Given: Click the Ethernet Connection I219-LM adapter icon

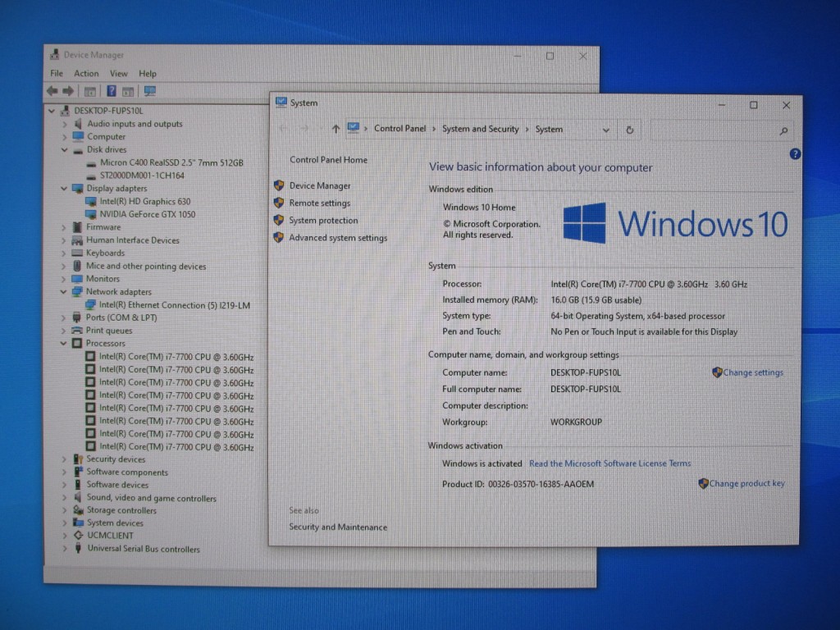Looking at the screenshot, I should [90, 305].
